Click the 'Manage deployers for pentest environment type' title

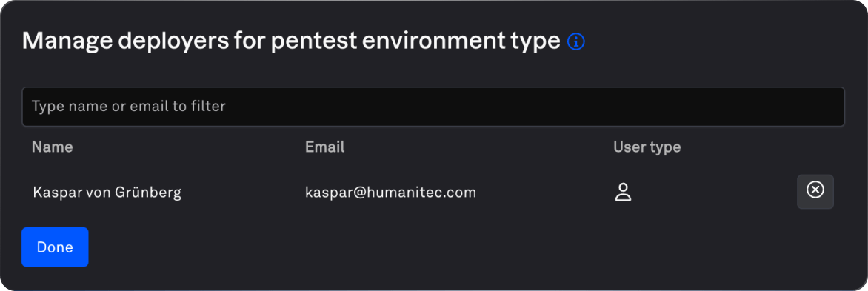[291, 41]
